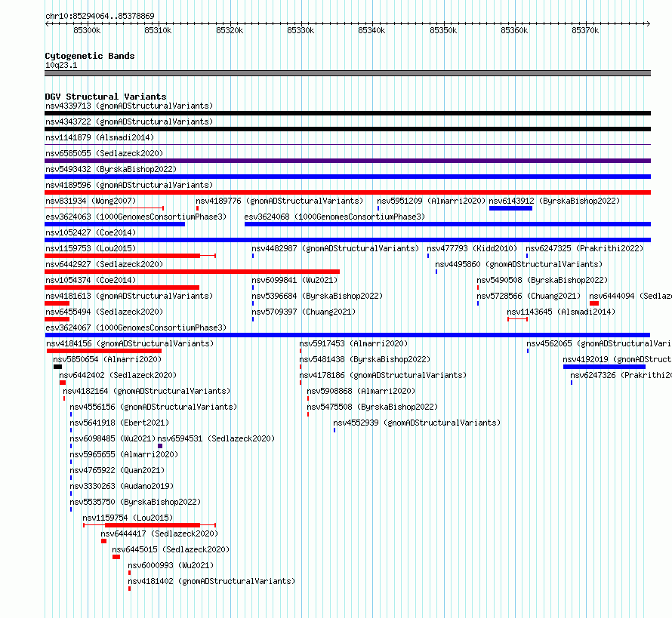Click esv3624068 1000Genomes label
The height and width of the screenshot is (618, 672).
coord(334,217)
